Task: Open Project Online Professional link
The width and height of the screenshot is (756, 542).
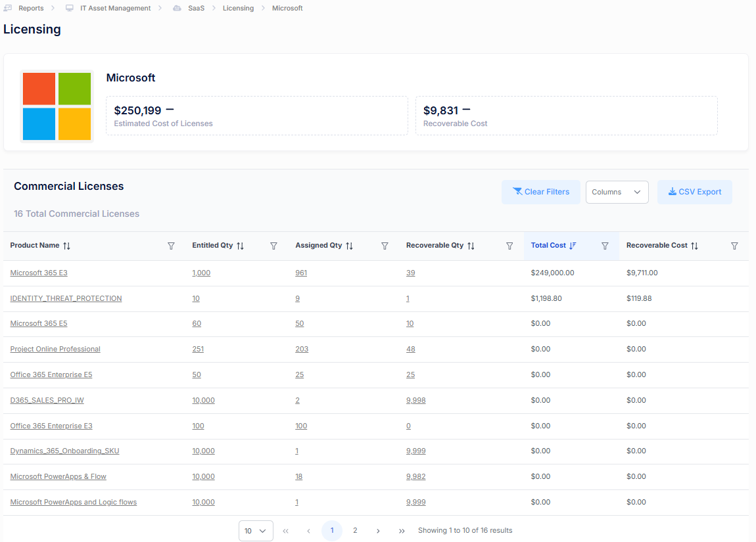Action: 55,349
